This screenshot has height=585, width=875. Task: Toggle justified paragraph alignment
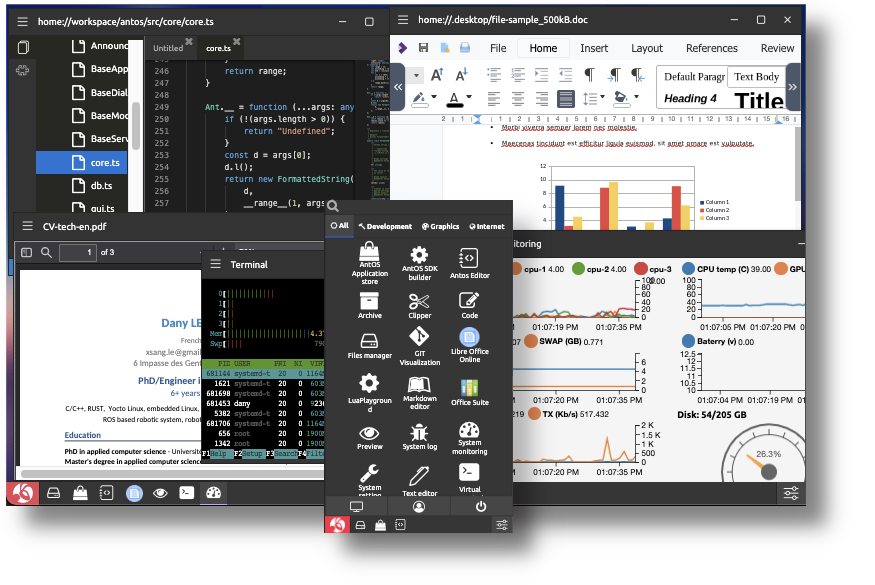565,98
